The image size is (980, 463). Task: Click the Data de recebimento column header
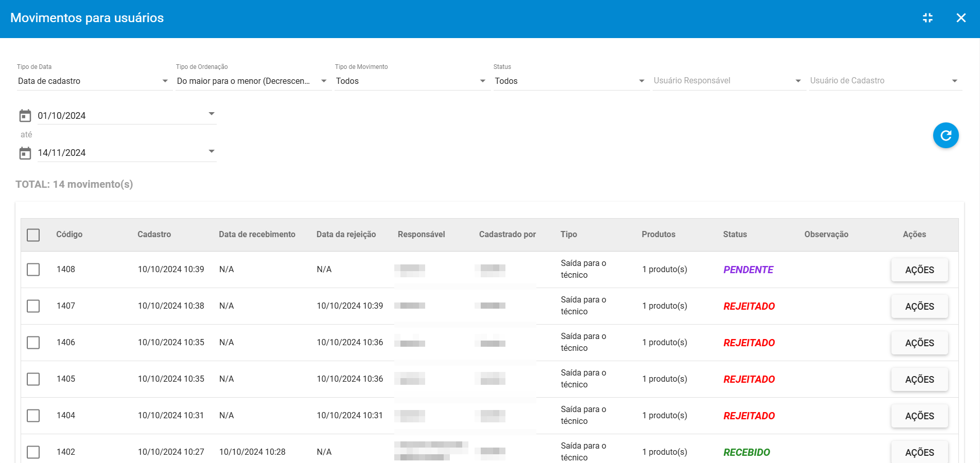(257, 234)
